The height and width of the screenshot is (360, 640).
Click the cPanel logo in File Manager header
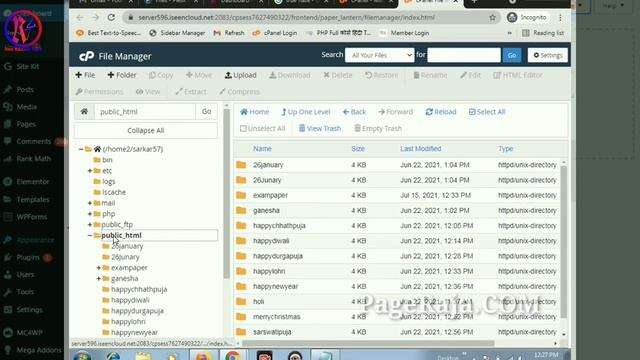click(x=87, y=56)
